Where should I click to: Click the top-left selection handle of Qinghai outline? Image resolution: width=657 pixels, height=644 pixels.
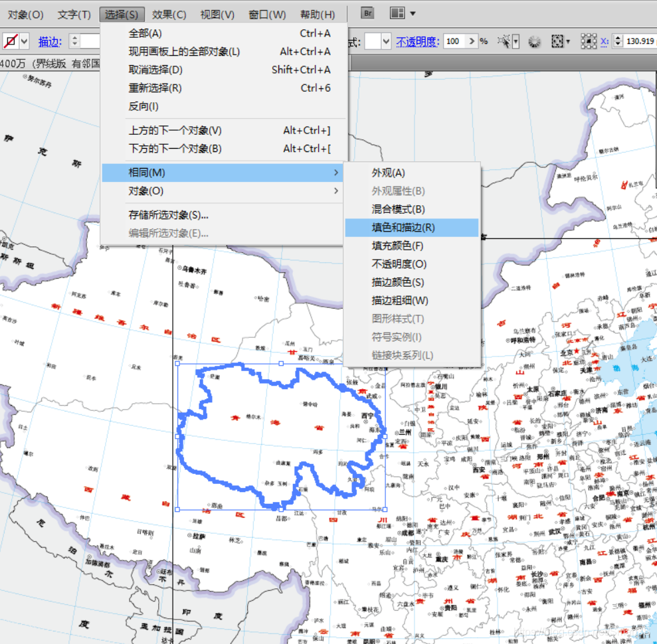click(177, 363)
